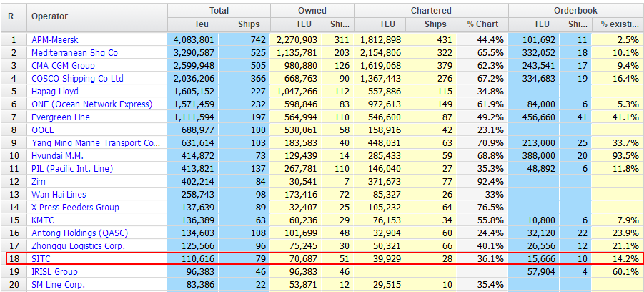The width and height of the screenshot is (644, 292).
Task: Sort by the rank column header
Action: tap(14, 17)
